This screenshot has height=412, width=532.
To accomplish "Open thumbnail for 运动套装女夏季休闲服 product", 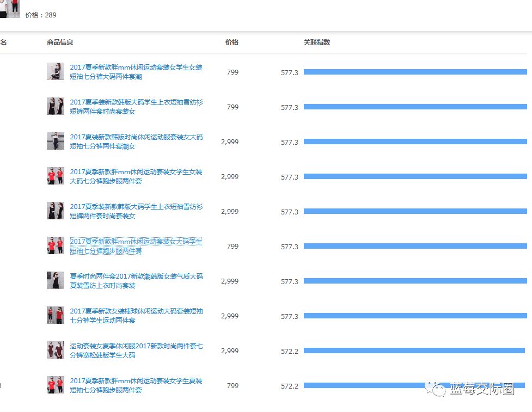I will coord(56,350).
